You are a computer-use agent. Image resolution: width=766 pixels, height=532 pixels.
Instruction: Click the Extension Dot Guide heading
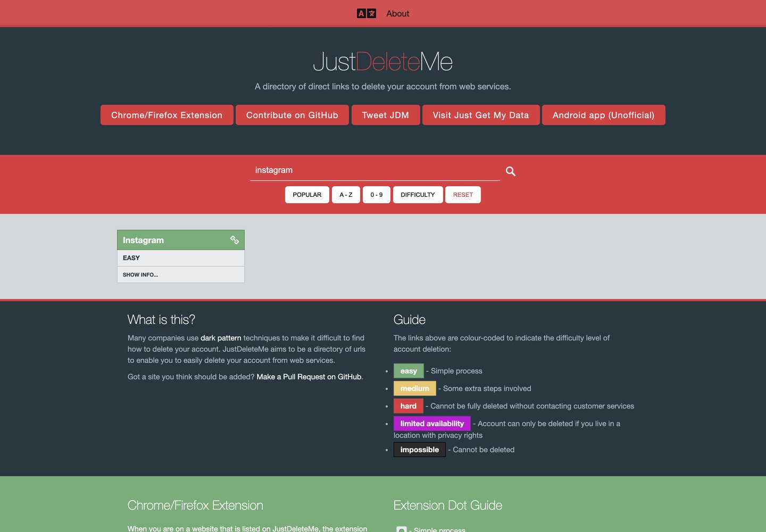[448, 505]
